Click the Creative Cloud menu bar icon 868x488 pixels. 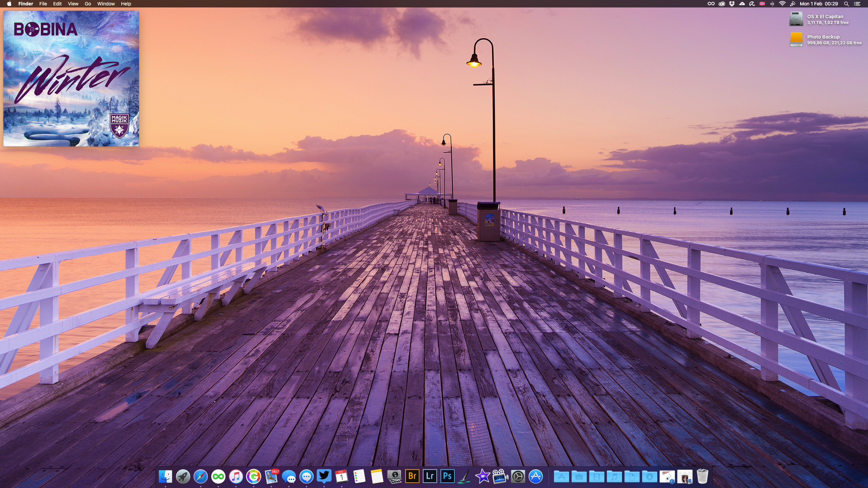coord(722,4)
